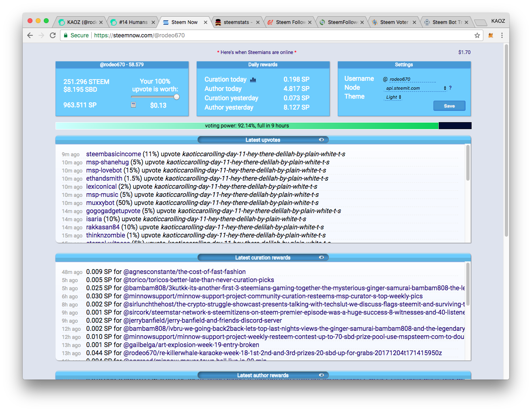Viewport: 532px width, 412px height.
Task: Switch to the SteemFollower tab
Action: coord(342,22)
